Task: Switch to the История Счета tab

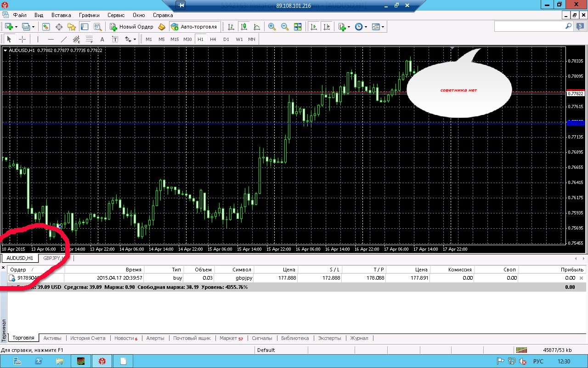Action: [x=88, y=338]
